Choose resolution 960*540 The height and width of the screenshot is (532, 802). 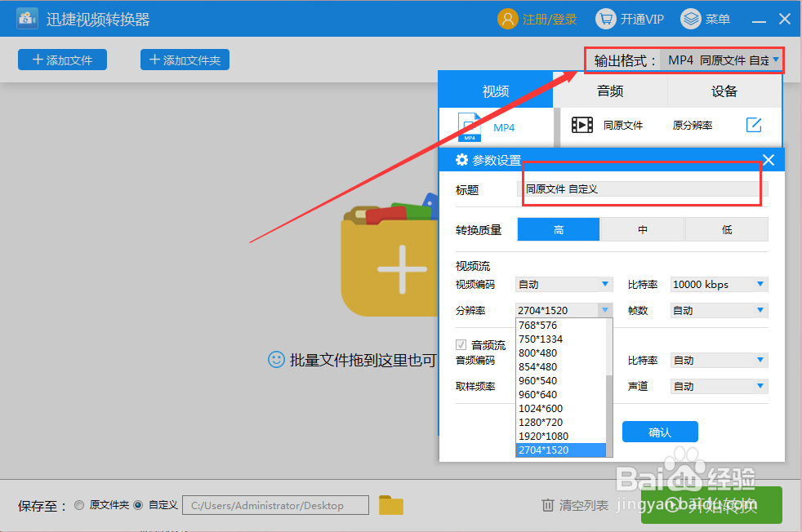[561, 380]
